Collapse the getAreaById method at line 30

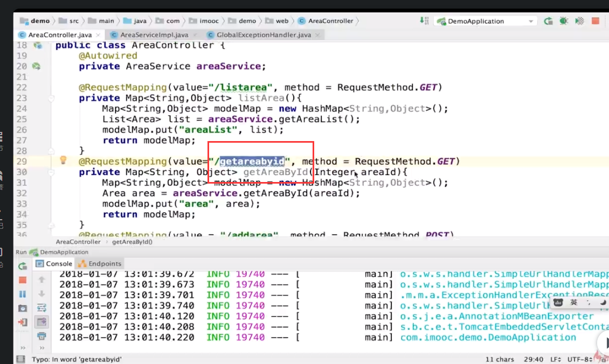(x=51, y=172)
